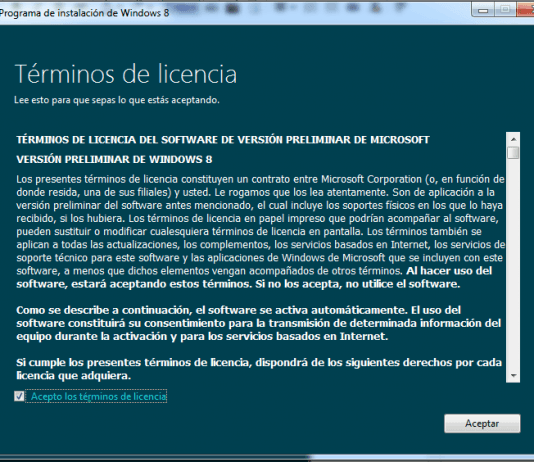The width and height of the screenshot is (534, 462).
Task: Click the "Acepto los términos de licencia" label
Action: pos(98,396)
